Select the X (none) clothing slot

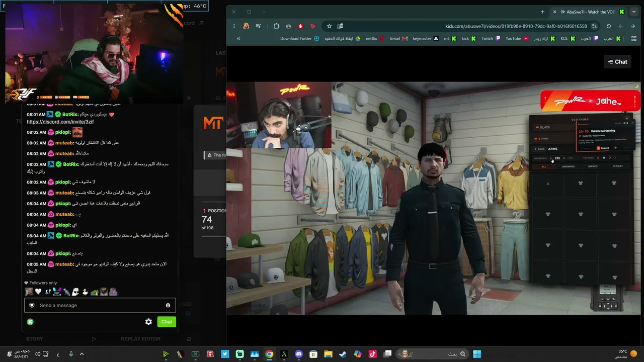[548, 184]
